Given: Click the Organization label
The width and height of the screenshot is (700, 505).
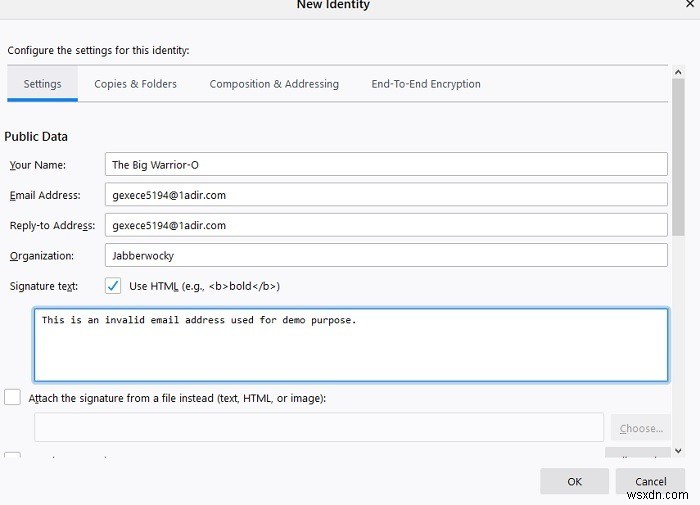Looking at the screenshot, I should (42, 256).
